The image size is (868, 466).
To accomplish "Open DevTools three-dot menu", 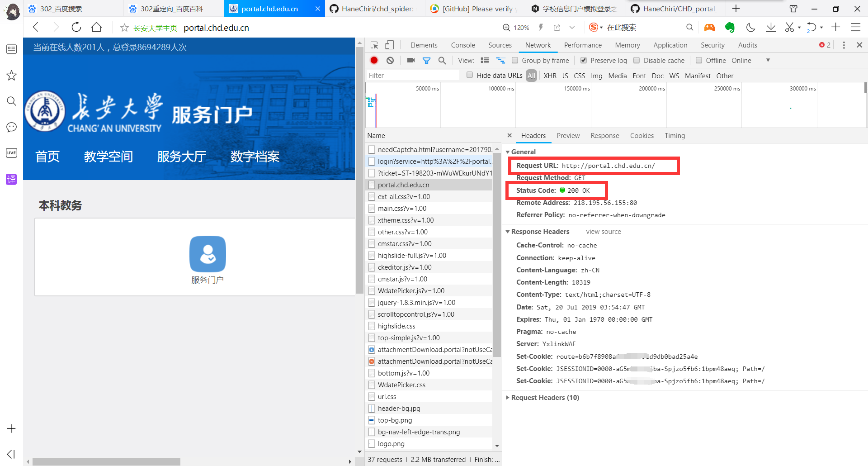I will point(844,45).
